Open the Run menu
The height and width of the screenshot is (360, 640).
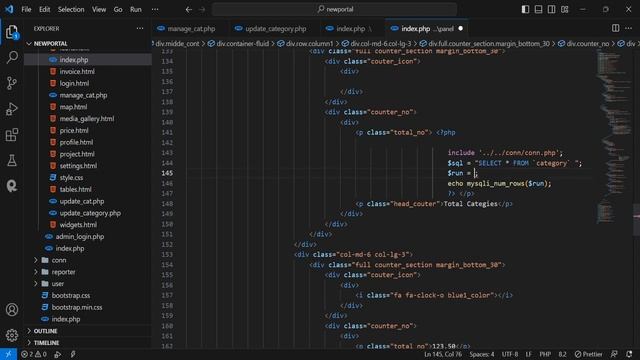(136, 9)
